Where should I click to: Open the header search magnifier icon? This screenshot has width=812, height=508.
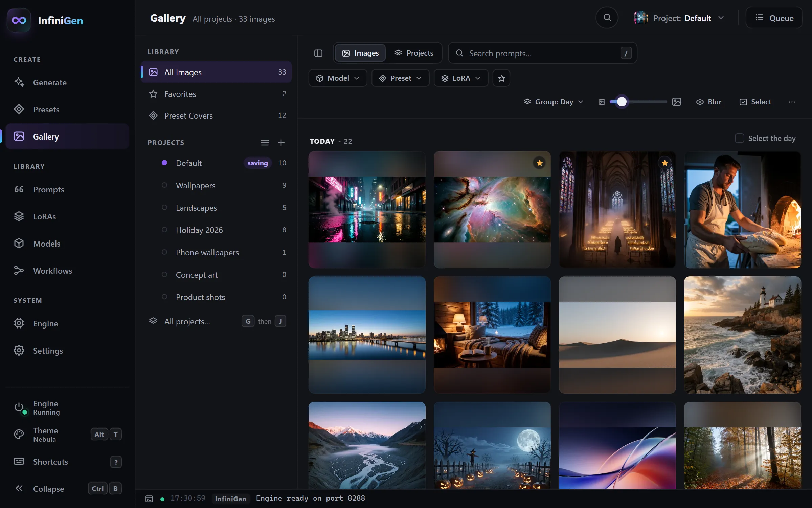pos(607,18)
